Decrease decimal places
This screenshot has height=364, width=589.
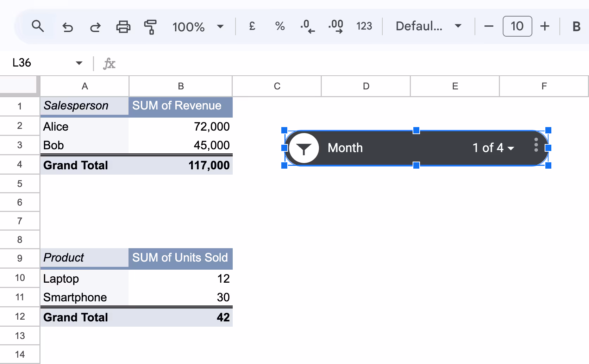pos(307,26)
